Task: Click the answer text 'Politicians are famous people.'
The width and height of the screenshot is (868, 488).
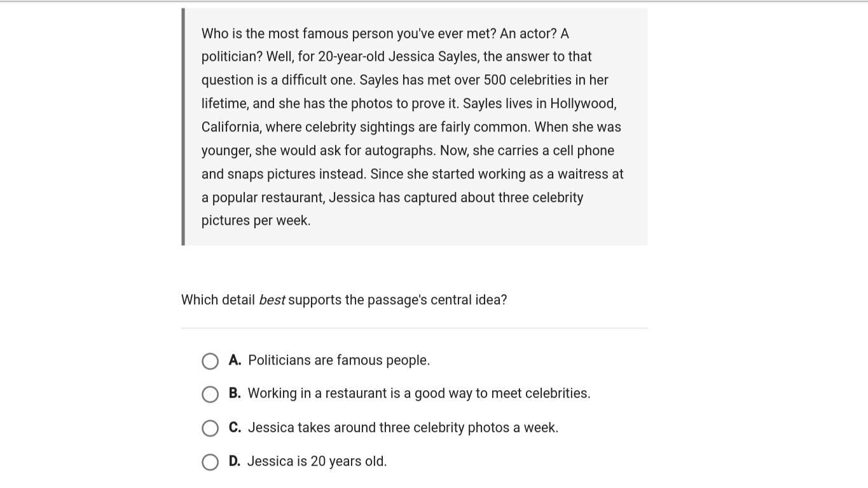Action: tap(339, 360)
